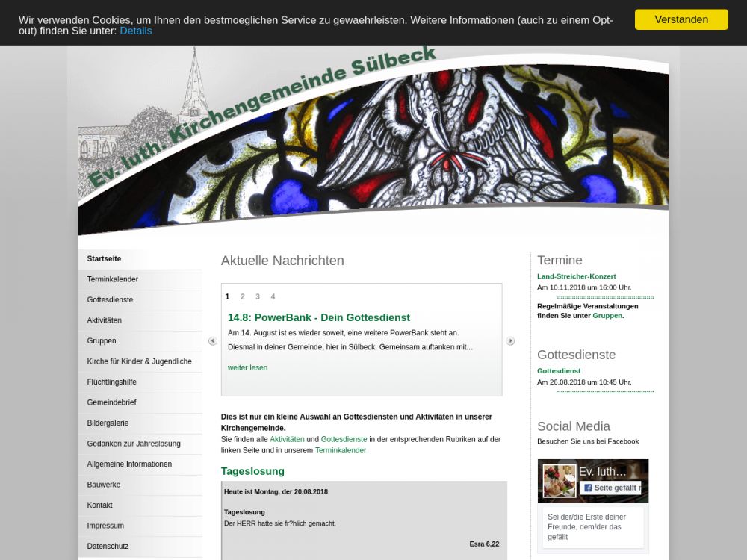Screen dimensions: 747x560
Task: Dismiss cookie banner with Verstanden button
Action: click(681, 19)
